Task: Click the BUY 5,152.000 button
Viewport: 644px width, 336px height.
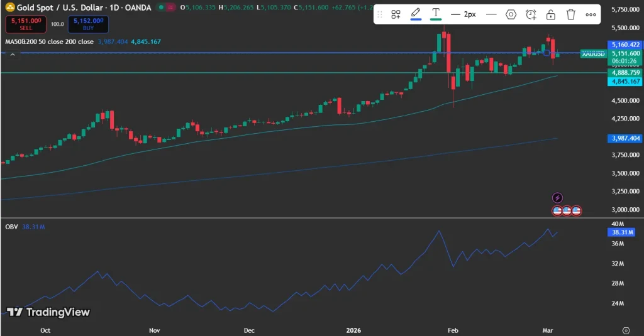Action: pyautogui.click(x=88, y=24)
